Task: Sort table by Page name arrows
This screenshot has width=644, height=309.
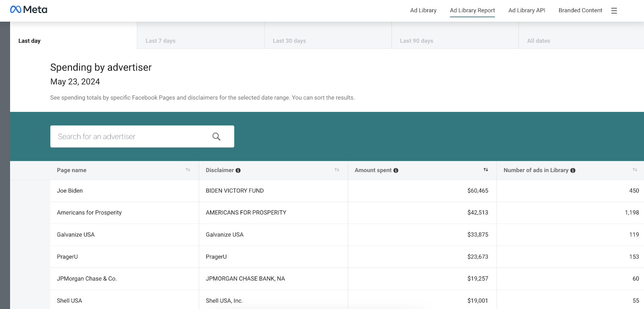Action: tap(188, 170)
